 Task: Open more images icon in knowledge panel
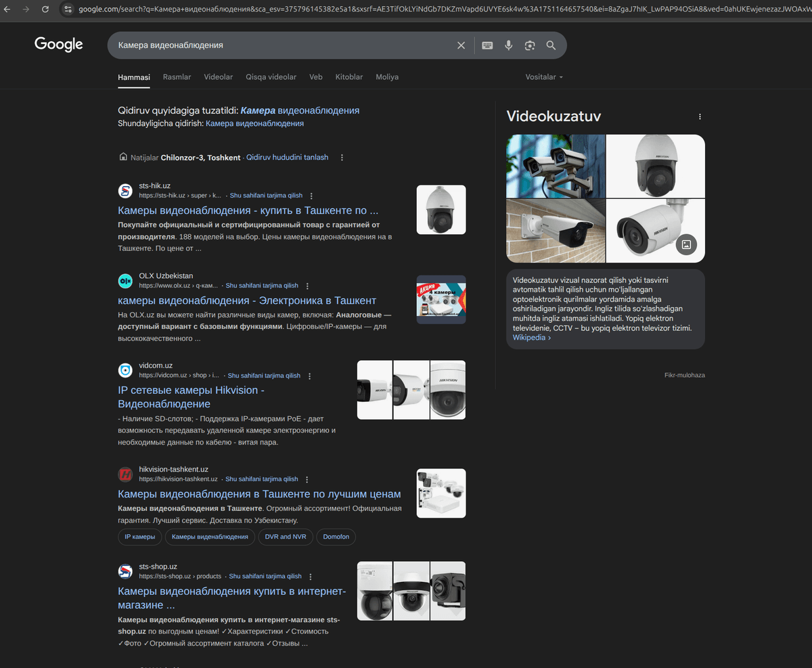pos(686,244)
